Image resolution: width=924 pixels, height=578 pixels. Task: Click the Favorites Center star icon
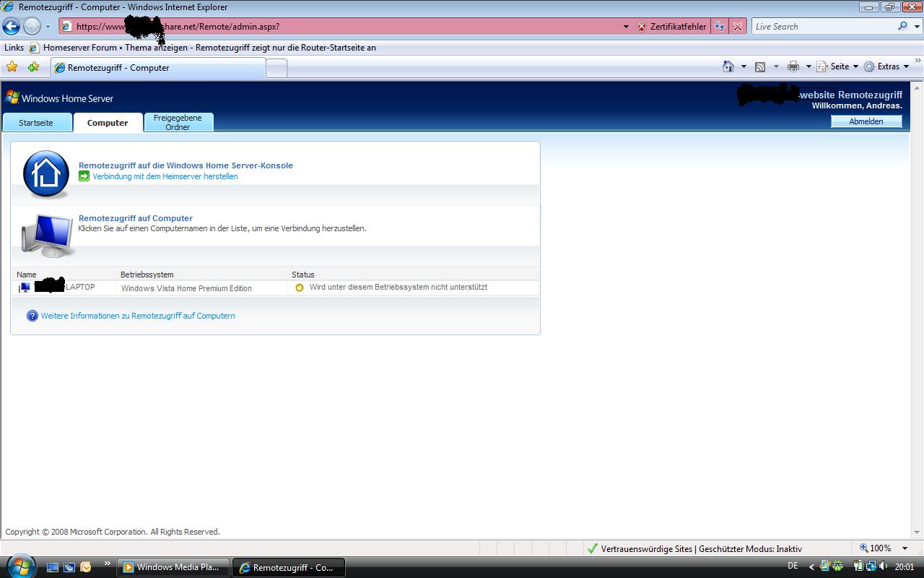[x=12, y=67]
